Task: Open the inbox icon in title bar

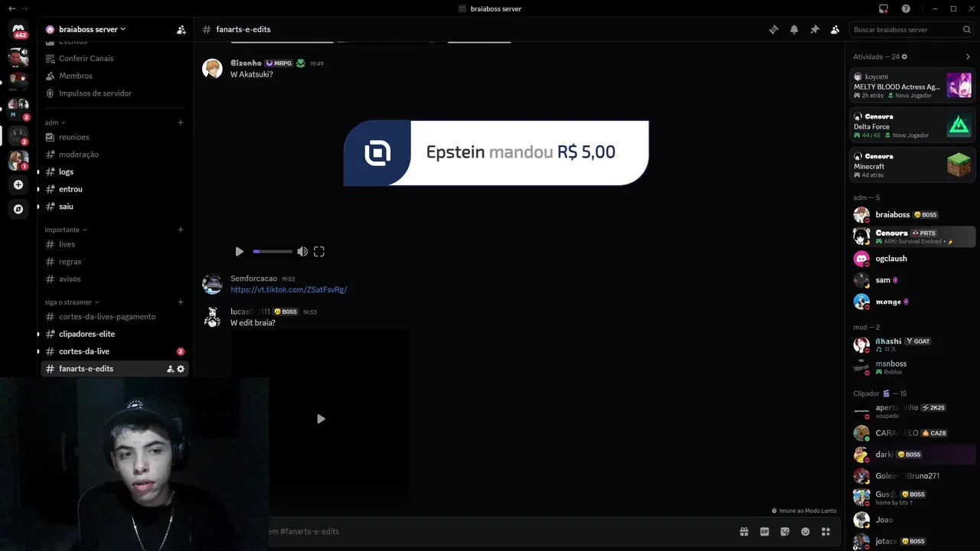Action: pyautogui.click(x=884, y=8)
